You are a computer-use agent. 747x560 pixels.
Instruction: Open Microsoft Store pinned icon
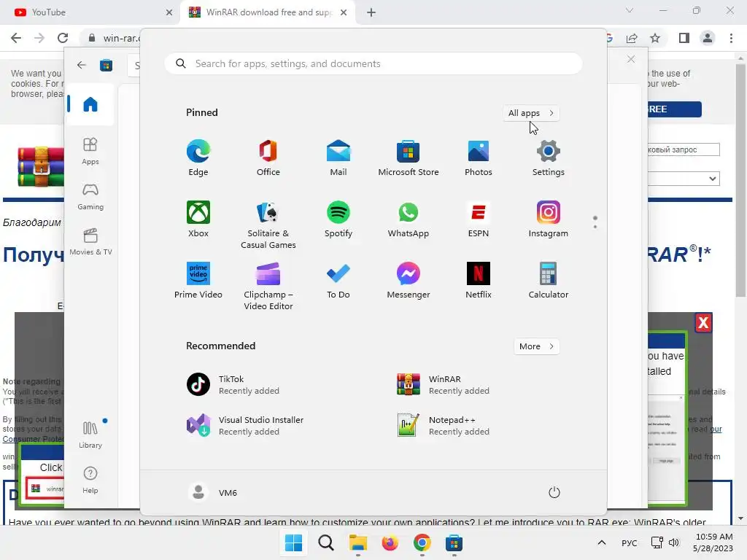pos(409,158)
